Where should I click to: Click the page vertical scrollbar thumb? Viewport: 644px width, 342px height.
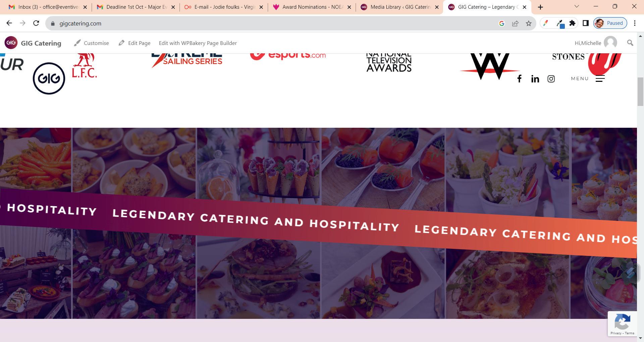click(640, 92)
